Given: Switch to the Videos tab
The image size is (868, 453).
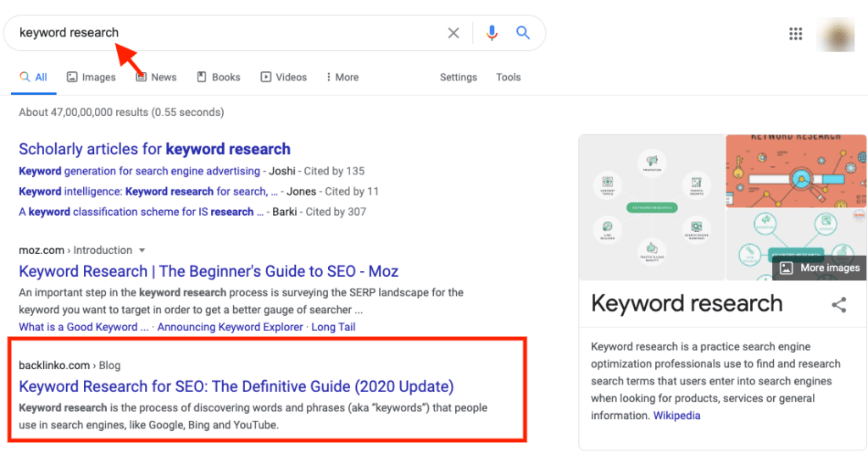Looking at the screenshot, I should pos(283,77).
